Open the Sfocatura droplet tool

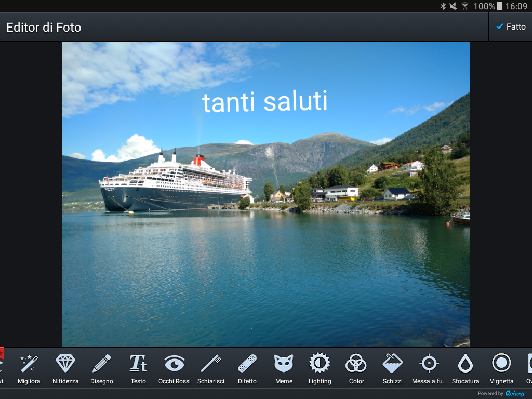click(x=465, y=369)
